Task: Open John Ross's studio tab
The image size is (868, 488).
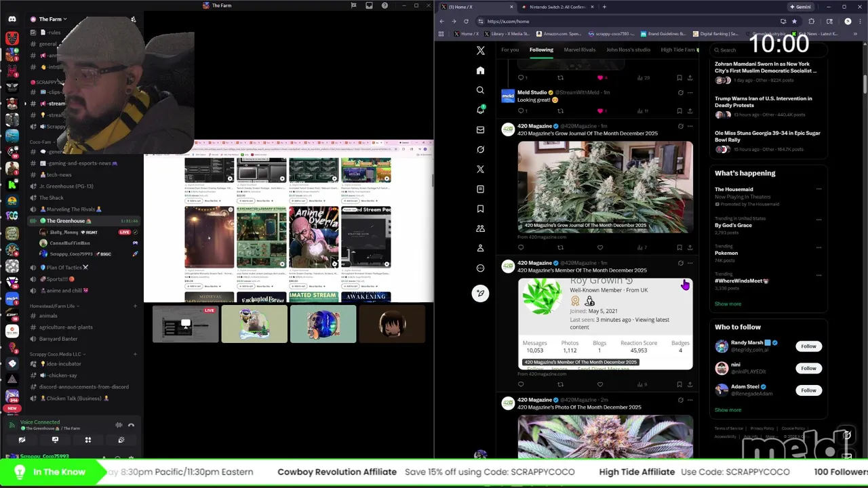Action: coord(628,49)
